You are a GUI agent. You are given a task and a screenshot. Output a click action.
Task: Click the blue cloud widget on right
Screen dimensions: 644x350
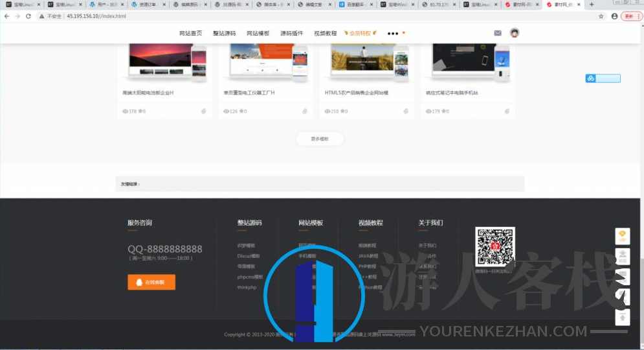tap(603, 78)
